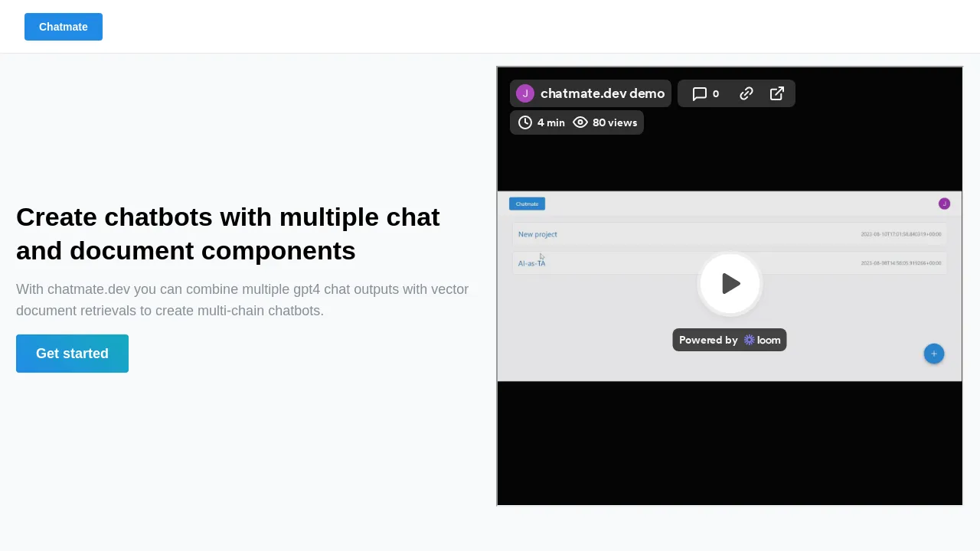
Task: Click the 80 views label
Action: [615, 122]
